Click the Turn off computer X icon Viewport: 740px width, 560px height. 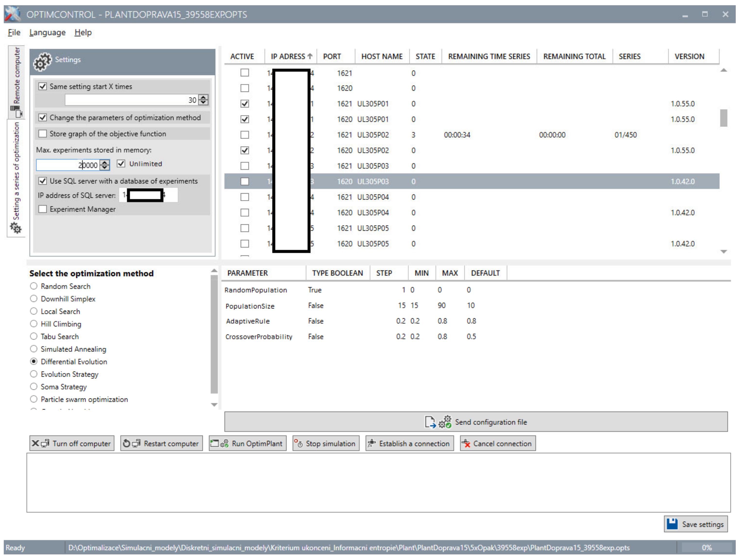35,443
